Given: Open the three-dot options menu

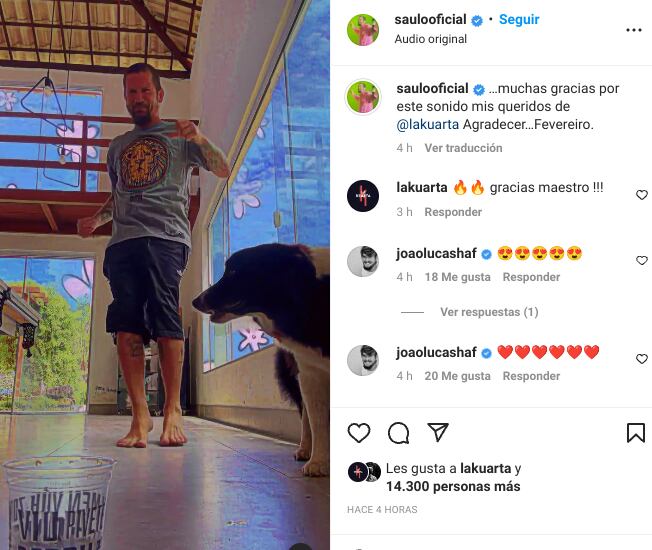Looking at the screenshot, I should (634, 30).
